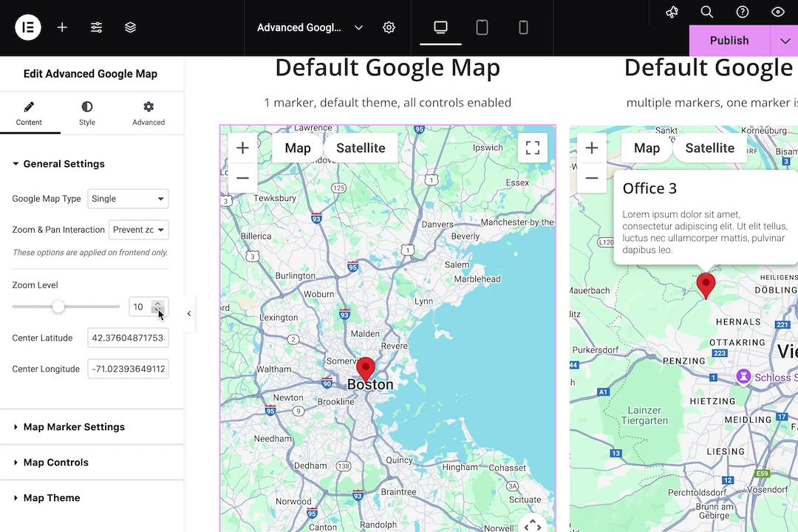The image size is (798, 532).
Task: Zoom out on the Boston map
Action: click(243, 178)
